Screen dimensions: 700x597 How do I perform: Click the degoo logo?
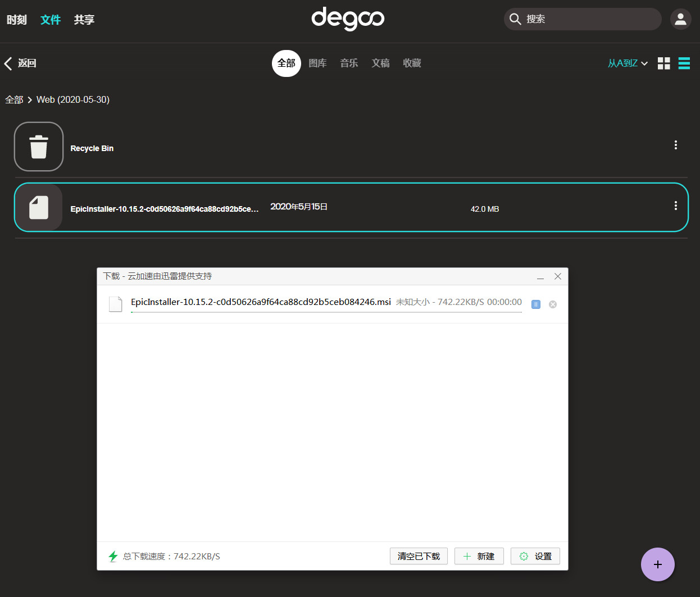point(348,19)
